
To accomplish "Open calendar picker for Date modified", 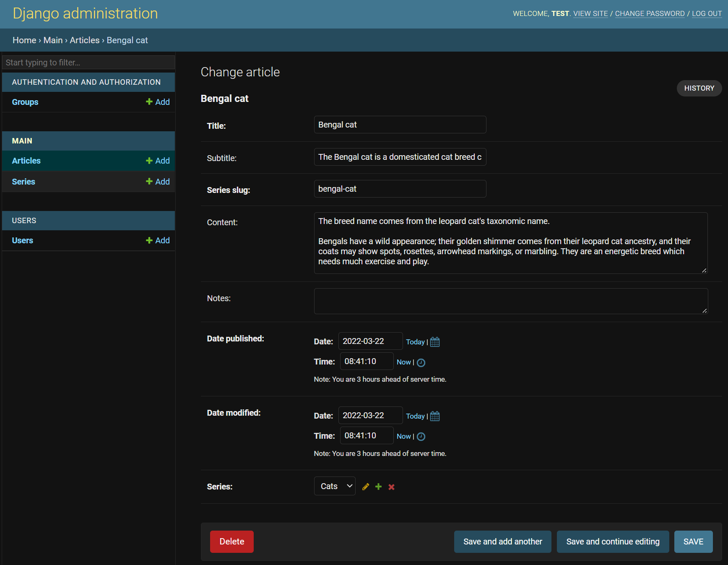I will coord(435,416).
